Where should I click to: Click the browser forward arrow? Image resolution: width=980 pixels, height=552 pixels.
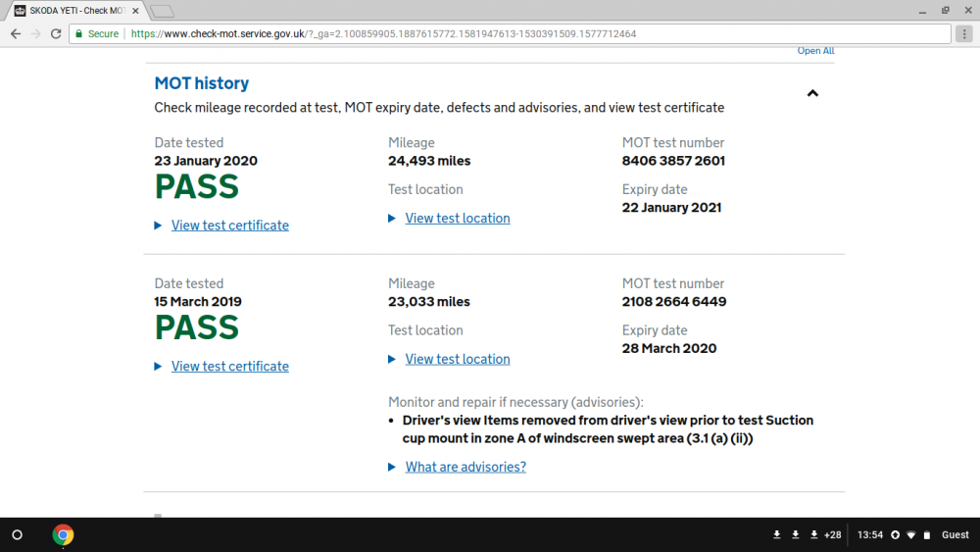35,33
